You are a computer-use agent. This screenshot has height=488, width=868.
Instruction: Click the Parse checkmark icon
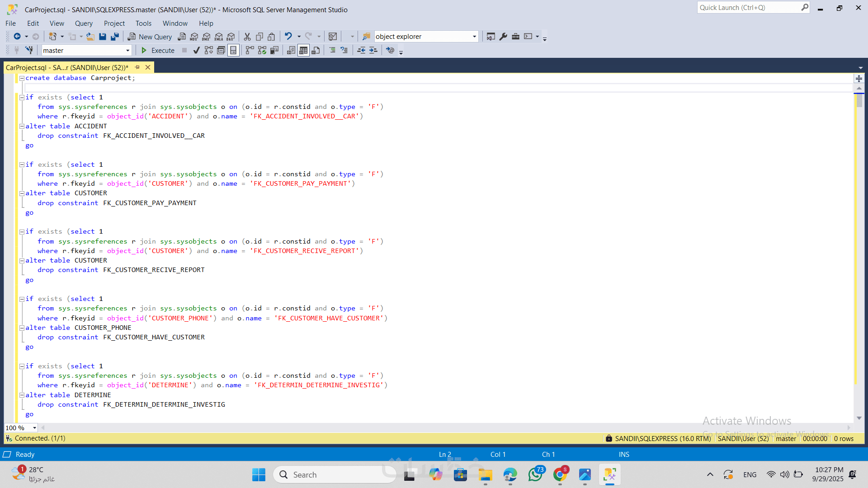pyautogui.click(x=196, y=50)
